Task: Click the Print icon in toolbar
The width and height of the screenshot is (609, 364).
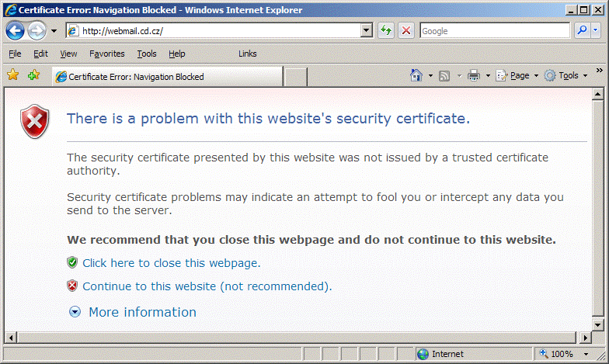Action: (x=473, y=75)
